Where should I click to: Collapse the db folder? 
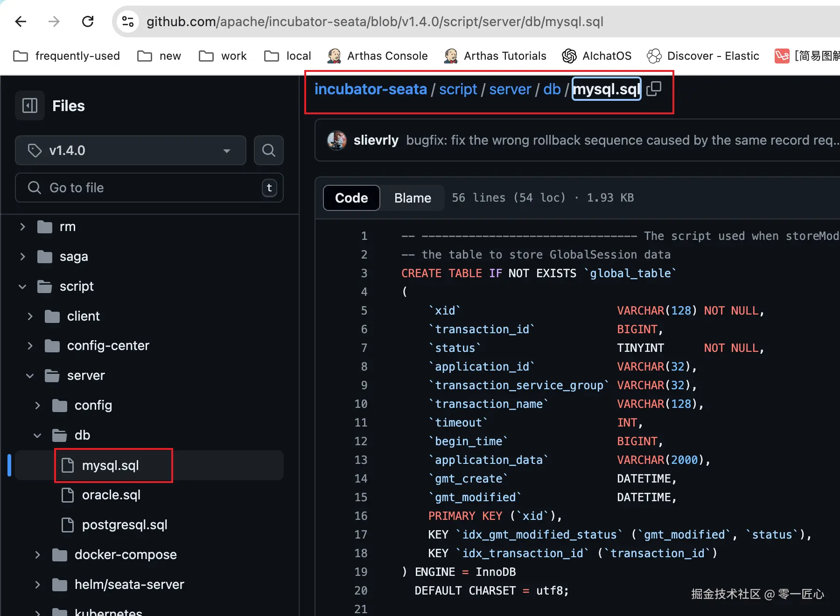coord(37,435)
